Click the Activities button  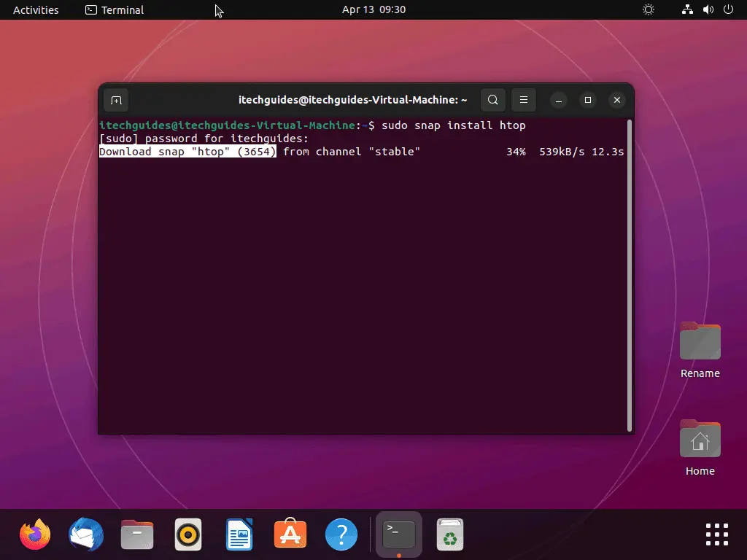pyautogui.click(x=36, y=10)
